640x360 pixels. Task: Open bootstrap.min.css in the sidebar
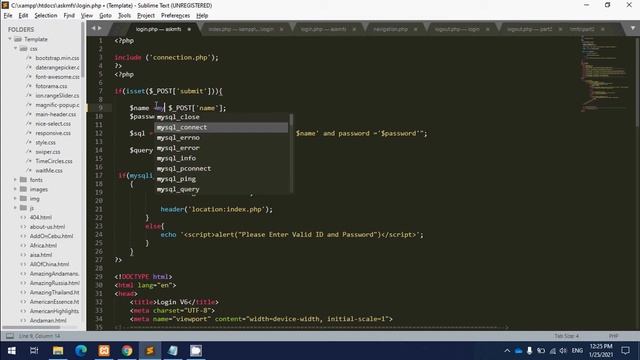tap(57, 58)
